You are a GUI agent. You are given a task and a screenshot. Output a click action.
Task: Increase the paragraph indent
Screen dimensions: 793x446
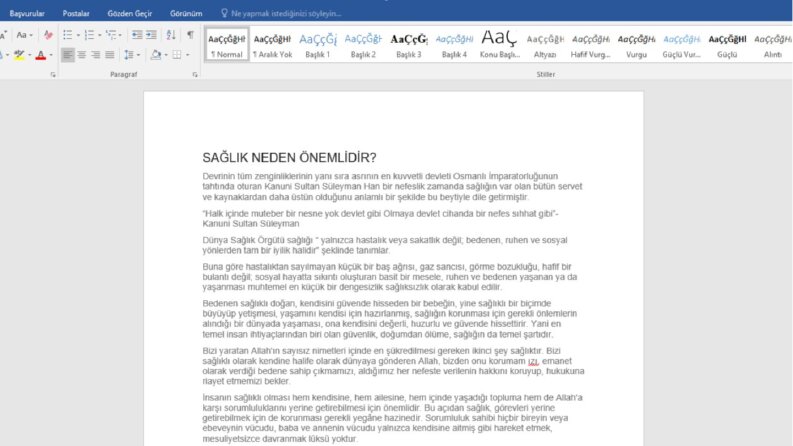[x=151, y=35]
